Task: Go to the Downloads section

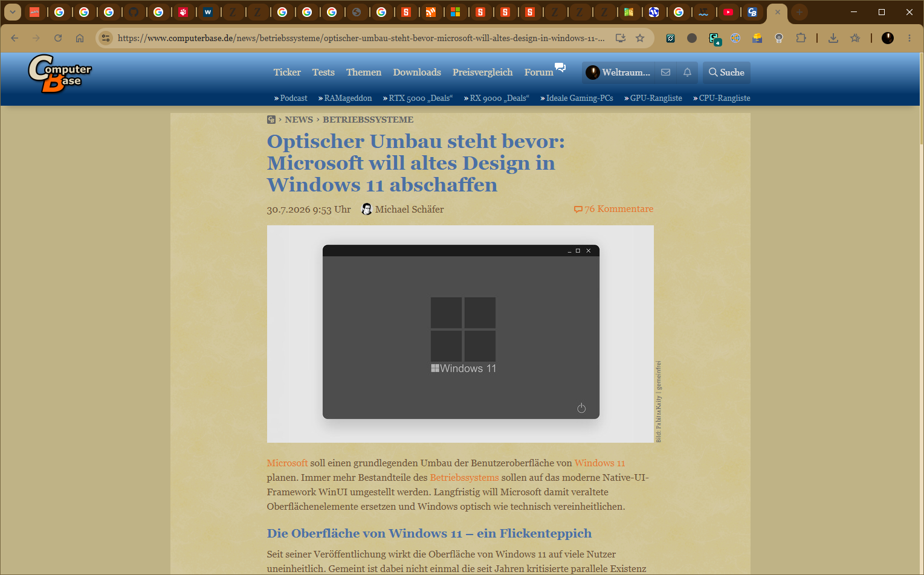Action: click(417, 72)
